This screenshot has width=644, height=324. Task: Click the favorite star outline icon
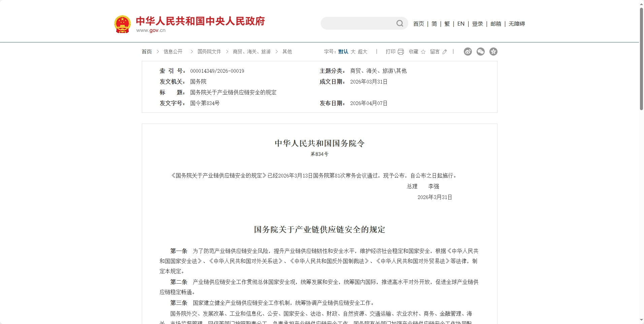pos(423,52)
